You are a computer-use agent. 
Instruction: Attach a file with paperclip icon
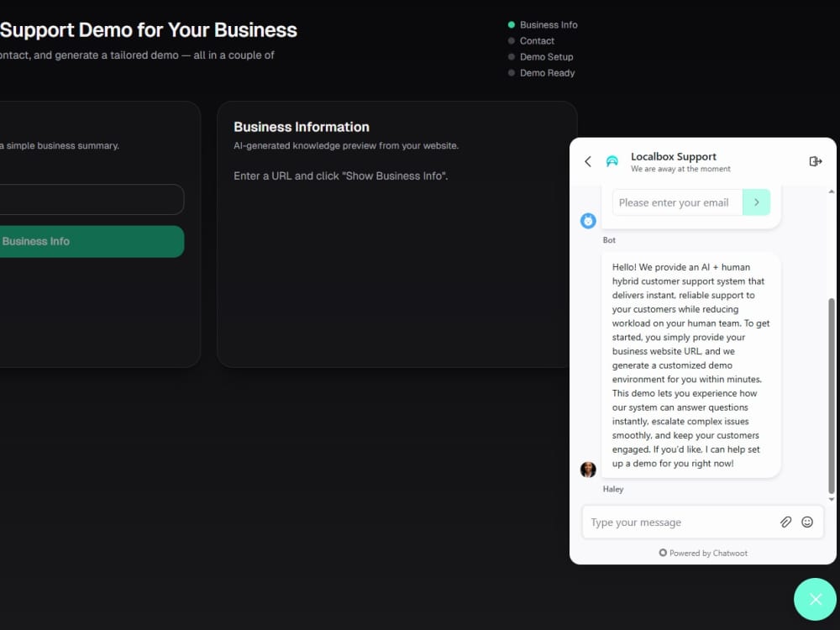click(x=785, y=522)
